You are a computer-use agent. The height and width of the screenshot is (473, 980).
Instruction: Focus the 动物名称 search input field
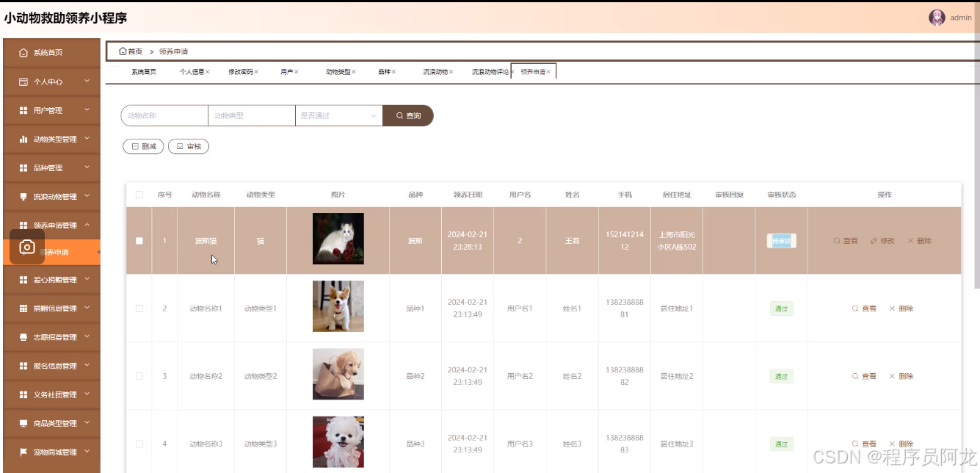tap(164, 115)
